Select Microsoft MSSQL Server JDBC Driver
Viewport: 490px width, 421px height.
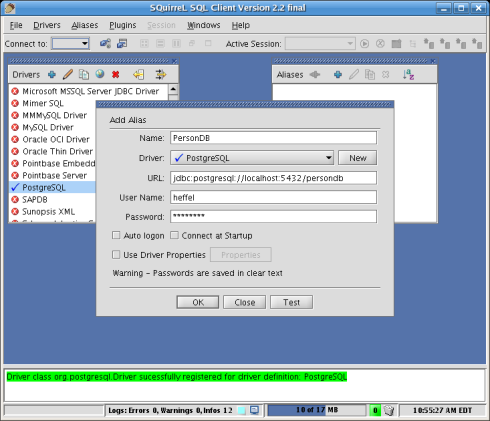89,91
